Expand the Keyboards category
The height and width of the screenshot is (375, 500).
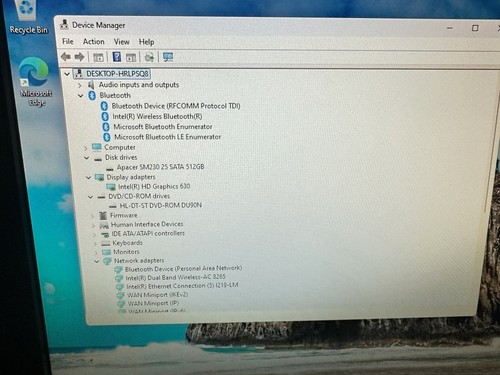point(95,244)
